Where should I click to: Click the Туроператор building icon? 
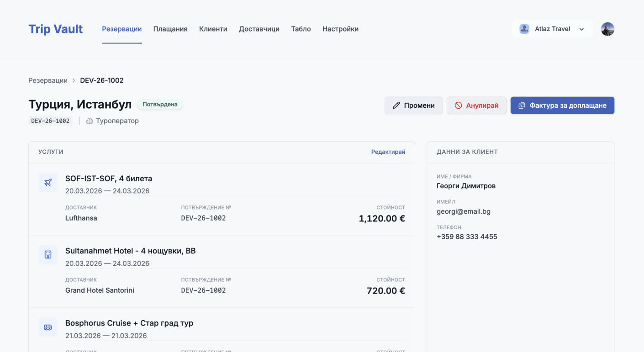(x=90, y=121)
